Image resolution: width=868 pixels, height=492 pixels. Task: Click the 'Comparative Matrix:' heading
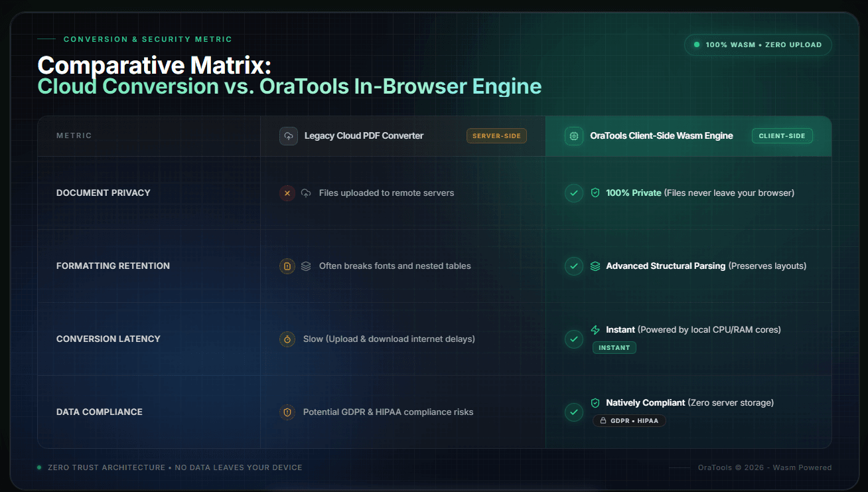coord(154,66)
